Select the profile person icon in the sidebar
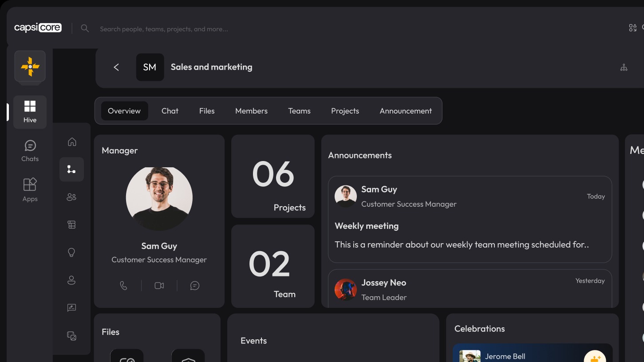The width and height of the screenshot is (644, 362). pos(71,280)
